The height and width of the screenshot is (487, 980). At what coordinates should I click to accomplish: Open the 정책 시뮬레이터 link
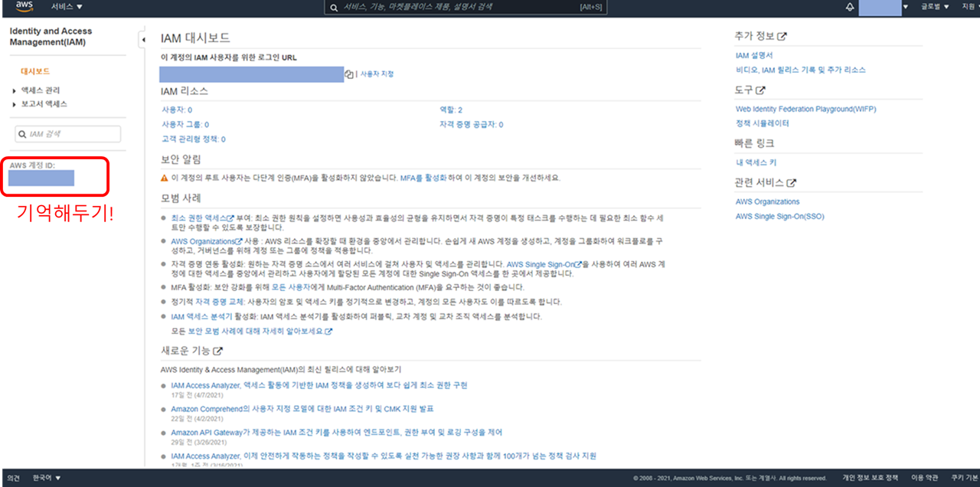click(763, 123)
